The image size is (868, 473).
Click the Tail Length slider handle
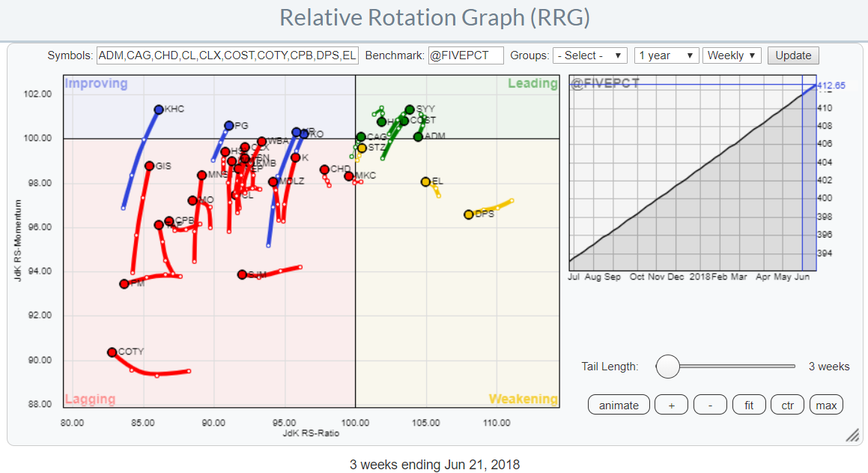667,367
